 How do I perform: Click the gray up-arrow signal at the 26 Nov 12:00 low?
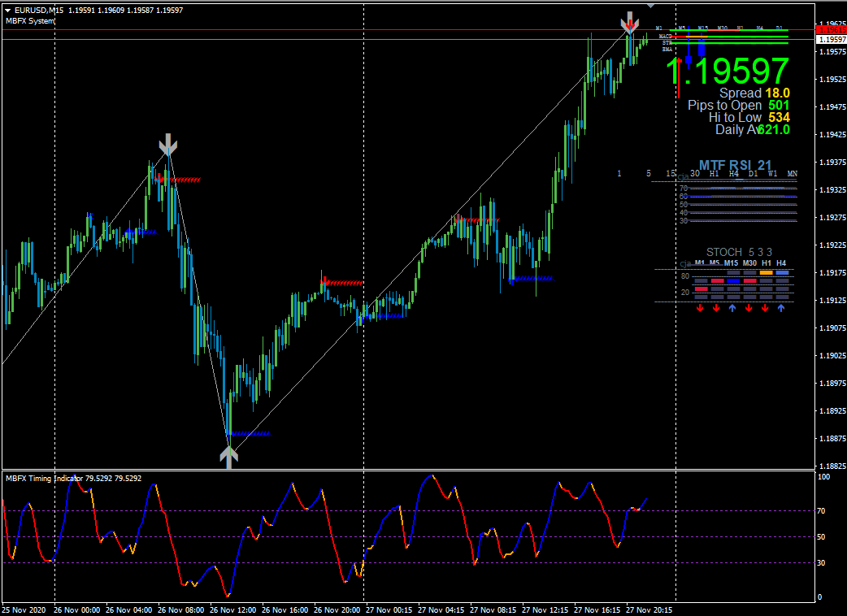tap(229, 457)
